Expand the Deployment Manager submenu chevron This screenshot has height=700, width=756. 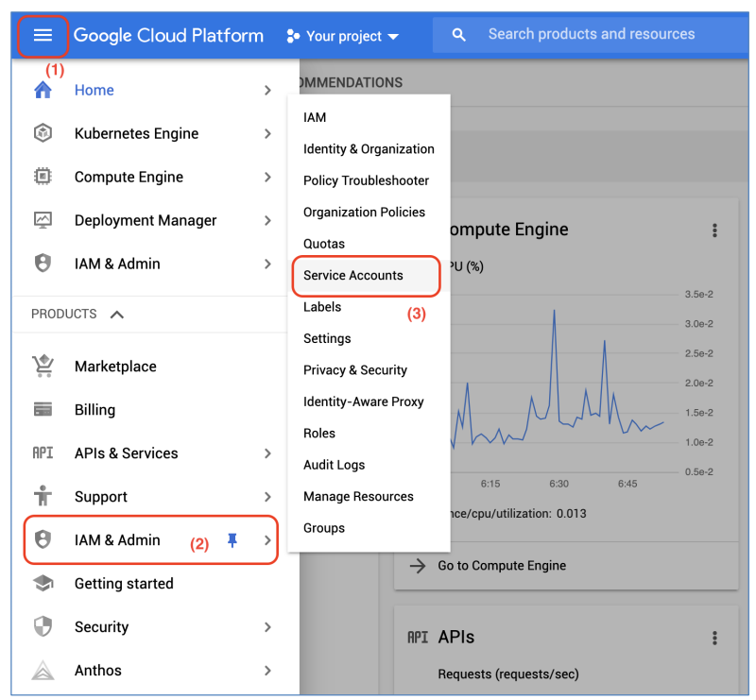click(267, 220)
